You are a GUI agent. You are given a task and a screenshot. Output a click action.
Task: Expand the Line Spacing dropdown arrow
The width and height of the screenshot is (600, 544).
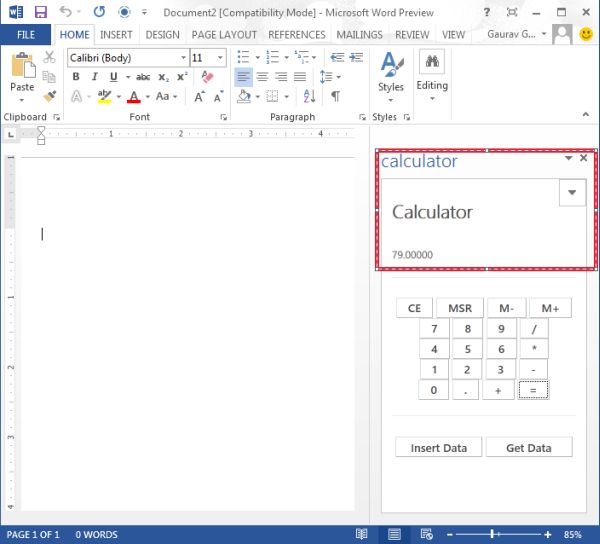click(x=339, y=77)
